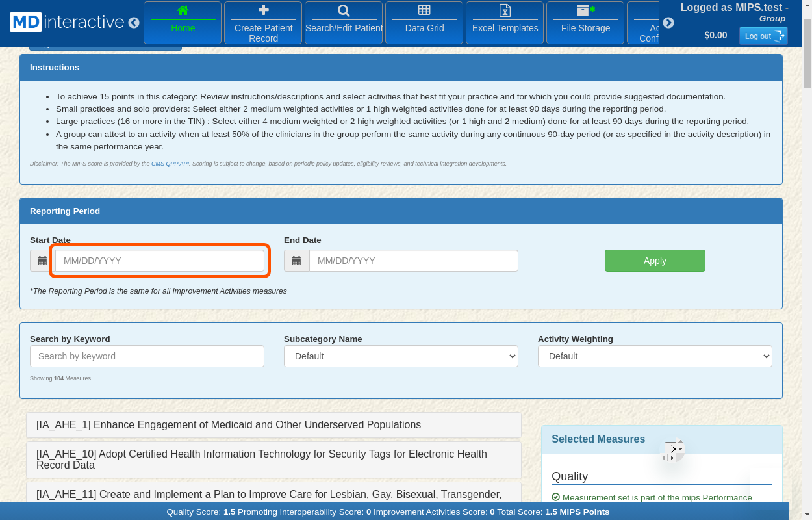Screen dimensions: 812x520
Task: Open Excel Templates section
Action: tap(505, 23)
